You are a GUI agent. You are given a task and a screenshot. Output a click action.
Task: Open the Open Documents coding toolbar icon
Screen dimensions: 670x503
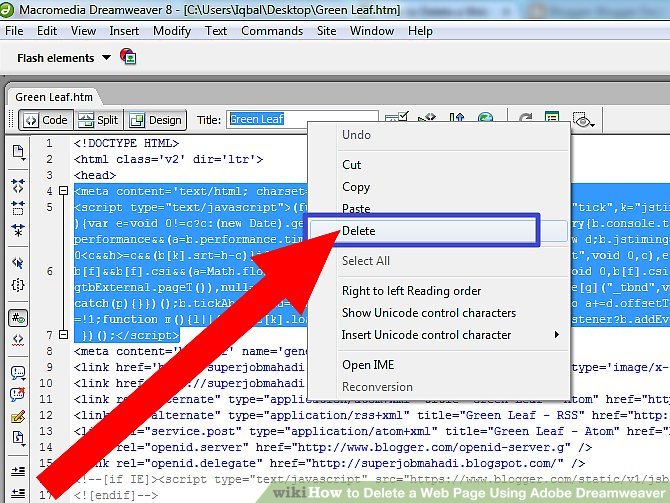click(18, 152)
